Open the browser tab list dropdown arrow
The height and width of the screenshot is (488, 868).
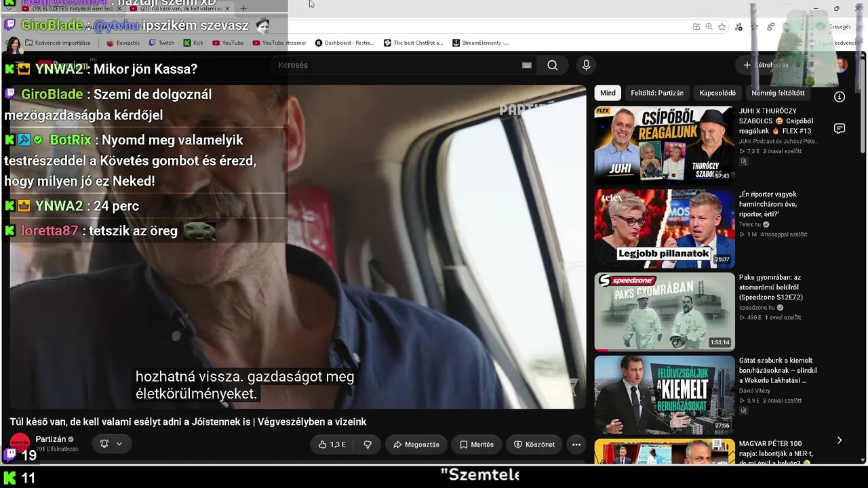tap(9, 9)
